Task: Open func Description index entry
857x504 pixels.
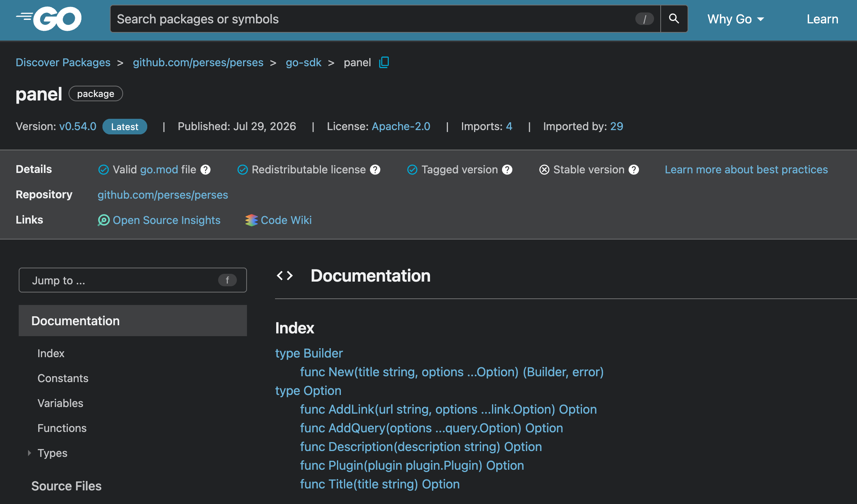Action: coord(421,447)
